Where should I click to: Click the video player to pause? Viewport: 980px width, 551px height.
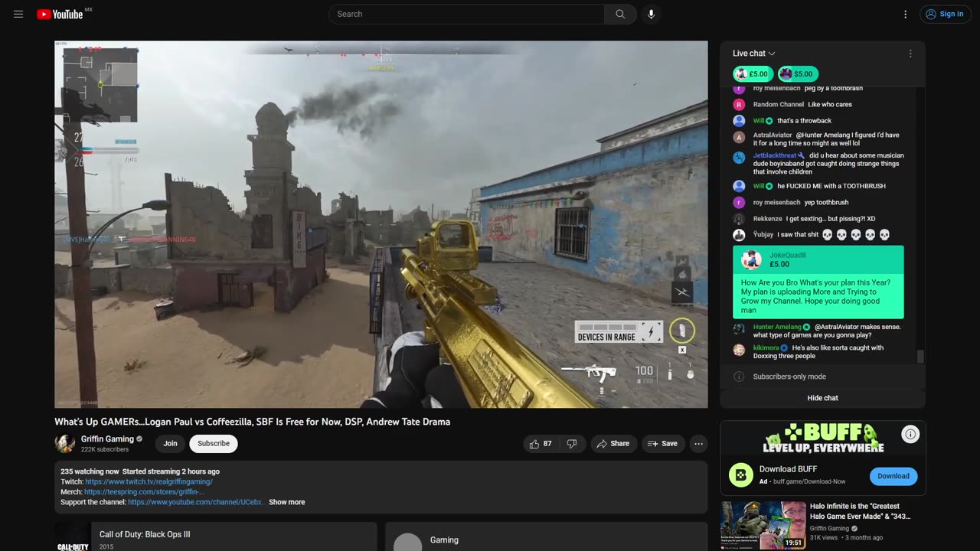(x=381, y=224)
